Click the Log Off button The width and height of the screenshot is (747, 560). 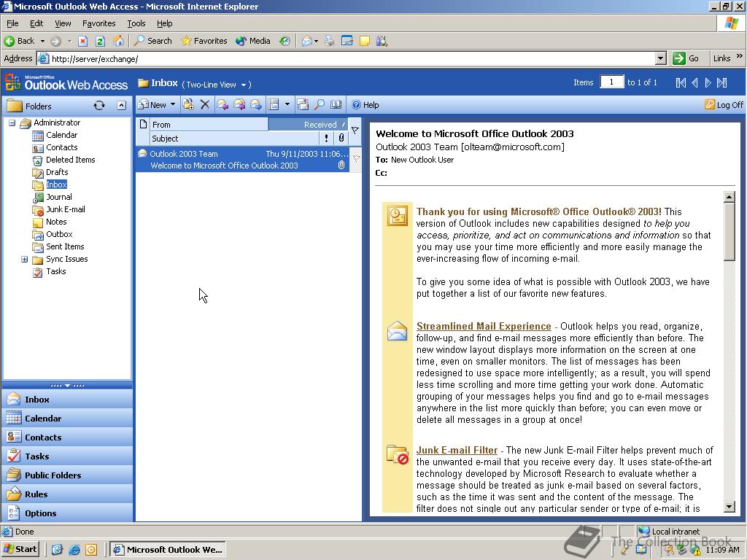[x=724, y=105]
